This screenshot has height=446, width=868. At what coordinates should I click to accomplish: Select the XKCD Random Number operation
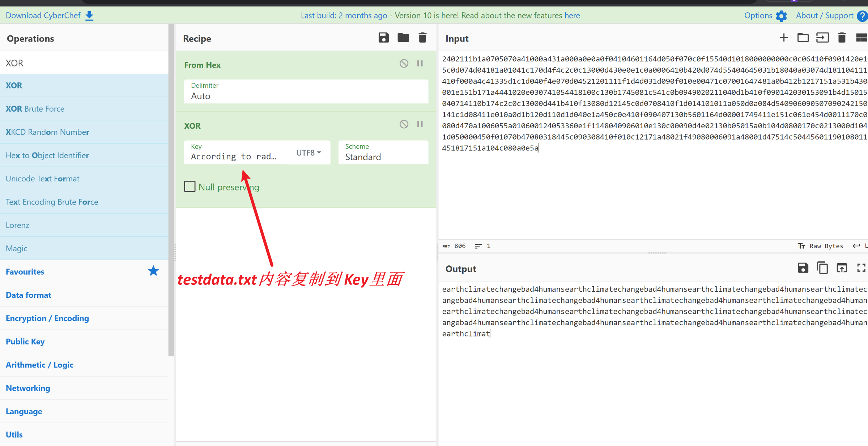[x=84, y=132]
